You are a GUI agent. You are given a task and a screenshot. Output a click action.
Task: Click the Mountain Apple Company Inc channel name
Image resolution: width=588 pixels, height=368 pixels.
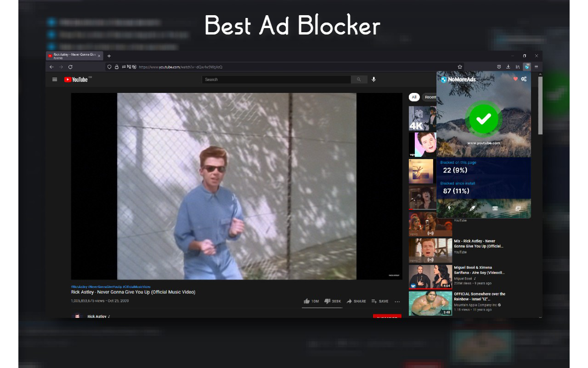475,305
